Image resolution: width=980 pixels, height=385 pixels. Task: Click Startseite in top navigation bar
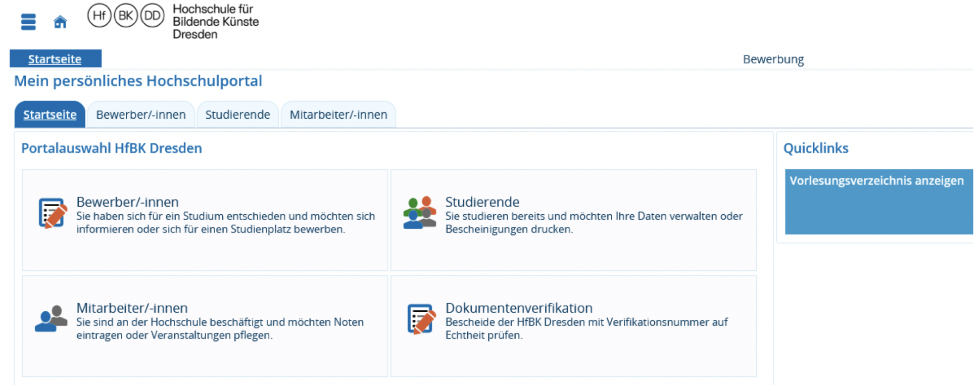55,59
